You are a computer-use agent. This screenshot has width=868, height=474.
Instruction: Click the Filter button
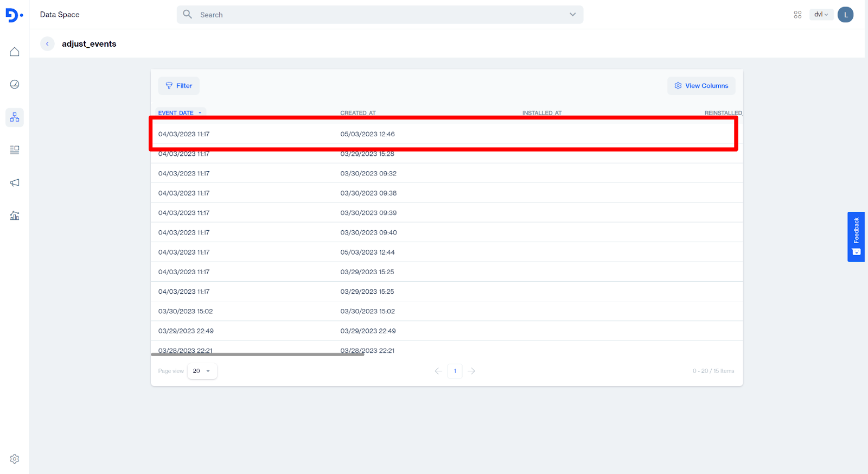pyautogui.click(x=179, y=86)
